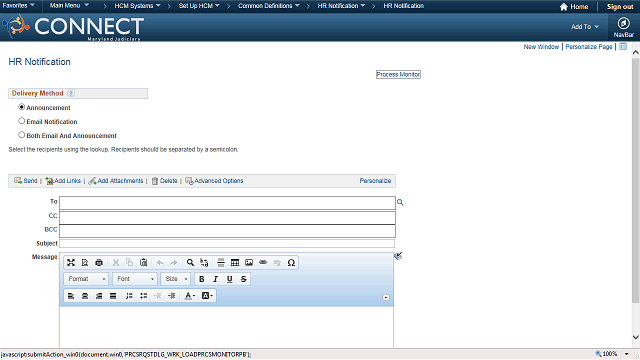Insert a hyperlink in the message
Screen dimensions: 640x360
coord(263,262)
